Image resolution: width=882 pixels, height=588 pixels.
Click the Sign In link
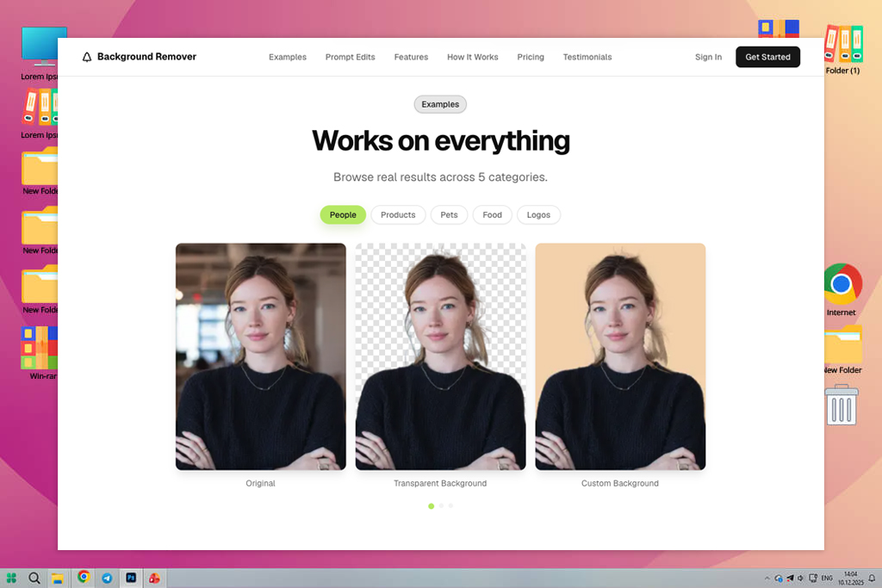[708, 57]
